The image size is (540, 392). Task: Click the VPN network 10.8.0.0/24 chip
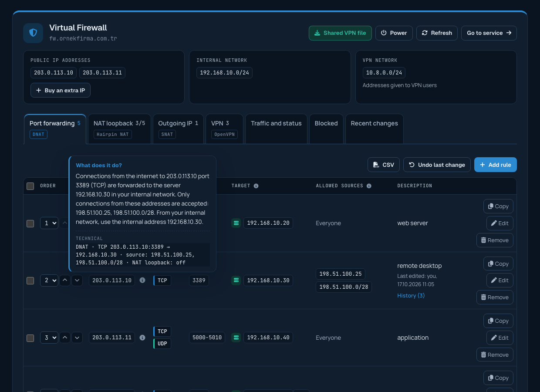tap(384, 73)
